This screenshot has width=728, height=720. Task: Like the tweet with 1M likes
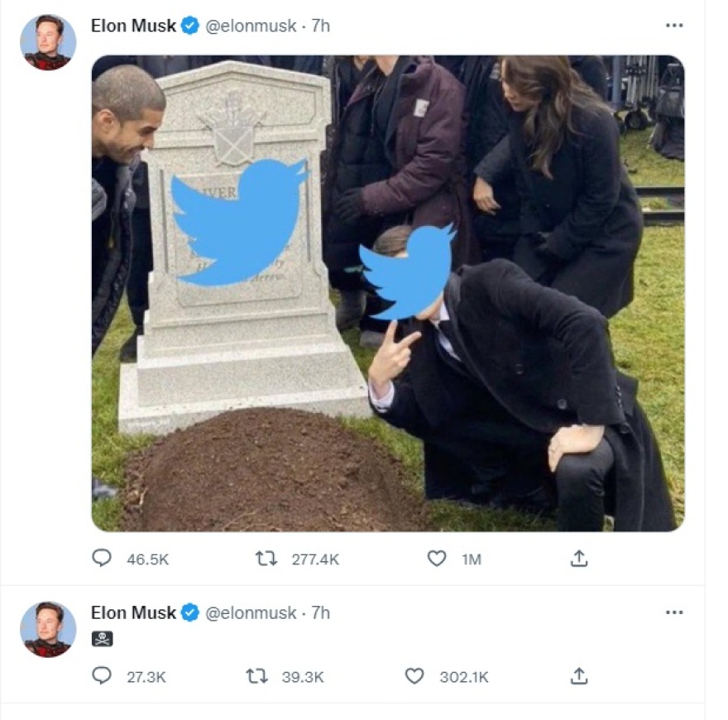coord(437,559)
